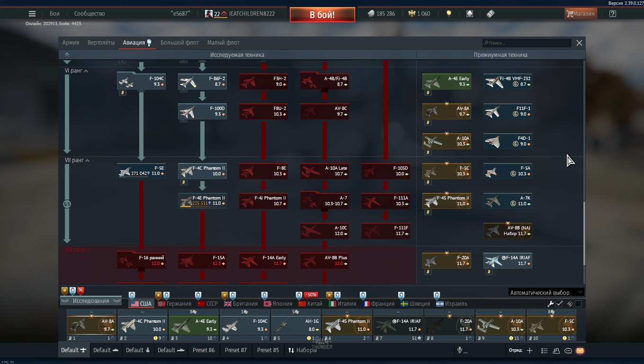Collapse all ranks with double chevron

pyautogui.click(x=67, y=55)
